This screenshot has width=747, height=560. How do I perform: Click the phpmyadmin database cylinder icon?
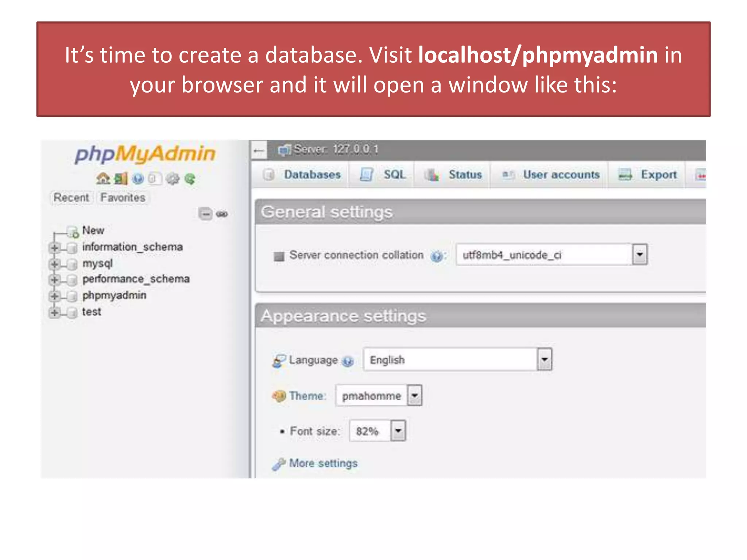point(73,296)
